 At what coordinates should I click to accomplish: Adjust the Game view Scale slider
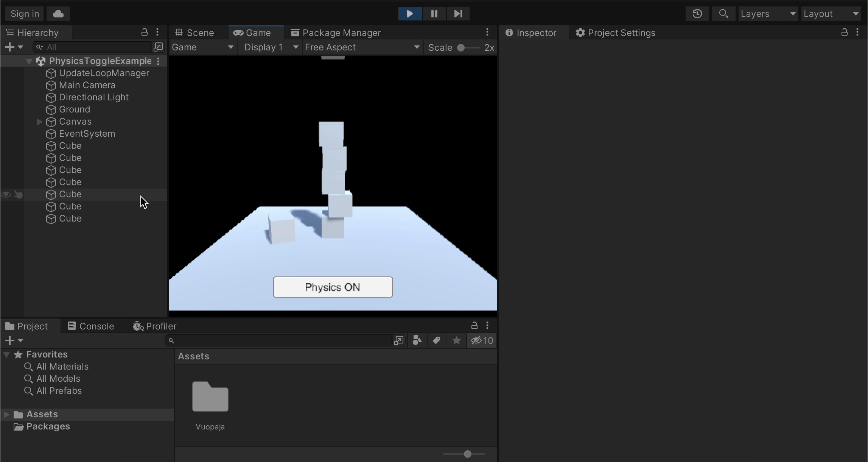(468, 48)
